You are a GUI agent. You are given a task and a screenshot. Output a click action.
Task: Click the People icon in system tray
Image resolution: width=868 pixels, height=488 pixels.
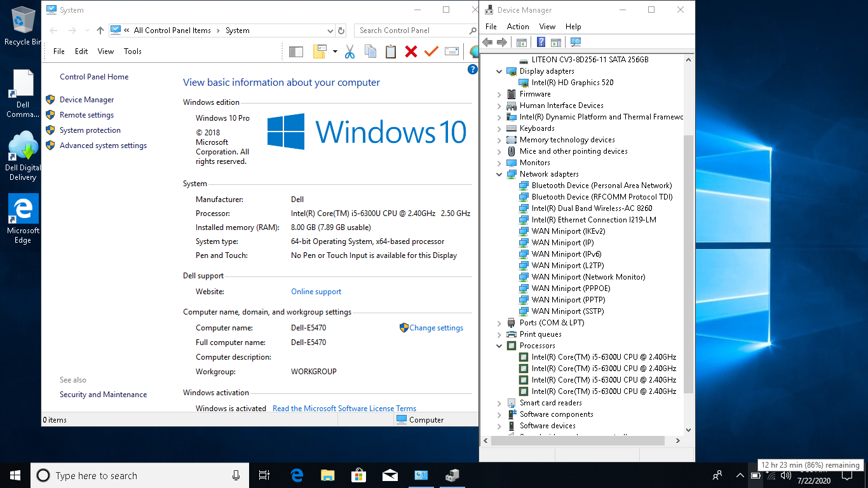(717, 475)
